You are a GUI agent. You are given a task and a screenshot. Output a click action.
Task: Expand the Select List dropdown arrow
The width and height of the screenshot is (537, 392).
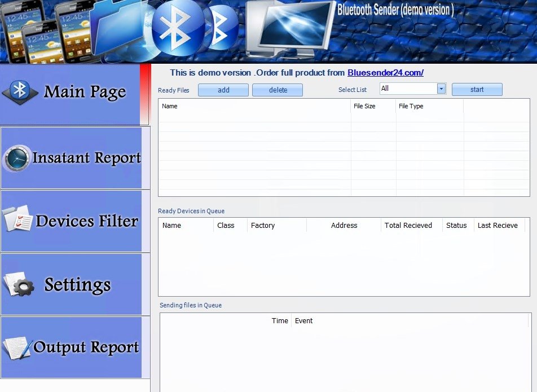[442, 89]
